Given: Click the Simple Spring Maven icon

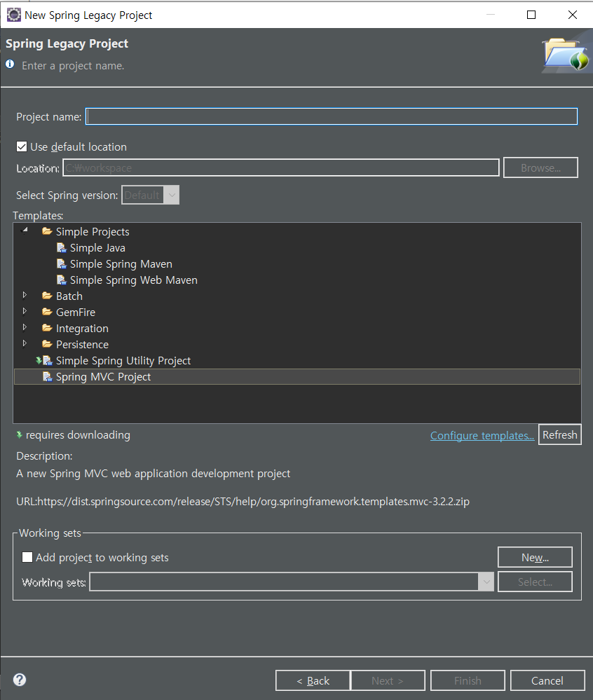Looking at the screenshot, I should [62, 264].
